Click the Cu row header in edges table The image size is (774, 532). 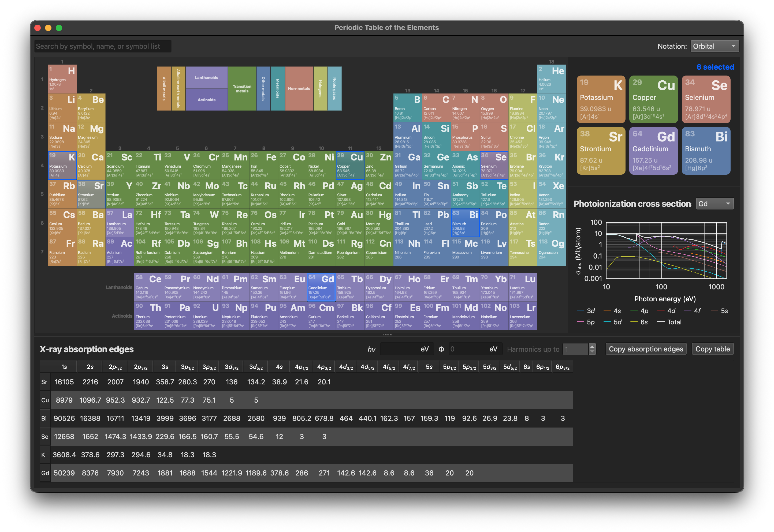click(x=45, y=400)
